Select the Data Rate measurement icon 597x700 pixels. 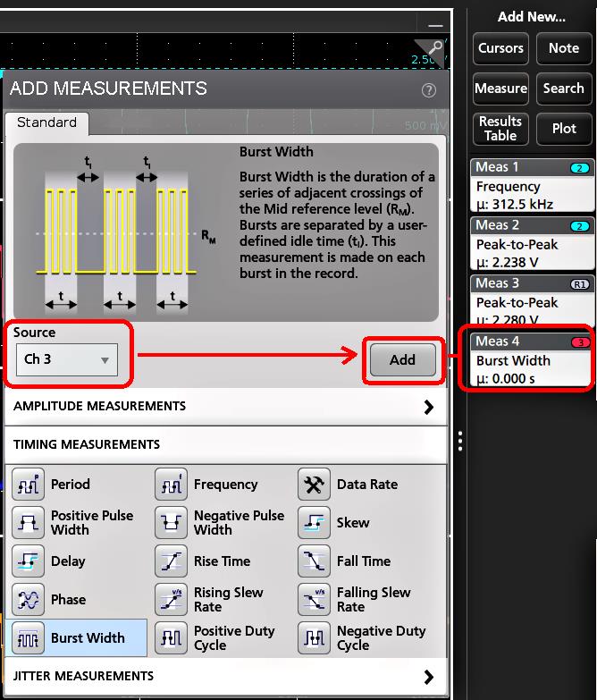point(314,485)
